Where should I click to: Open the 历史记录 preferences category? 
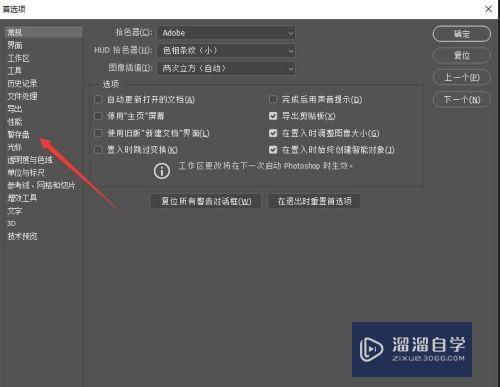[x=22, y=83]
